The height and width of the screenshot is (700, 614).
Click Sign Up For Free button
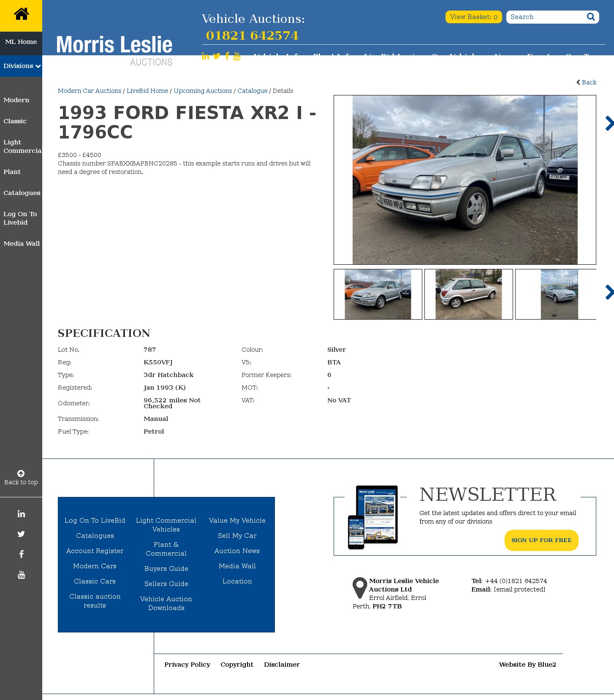pos(541,540)
